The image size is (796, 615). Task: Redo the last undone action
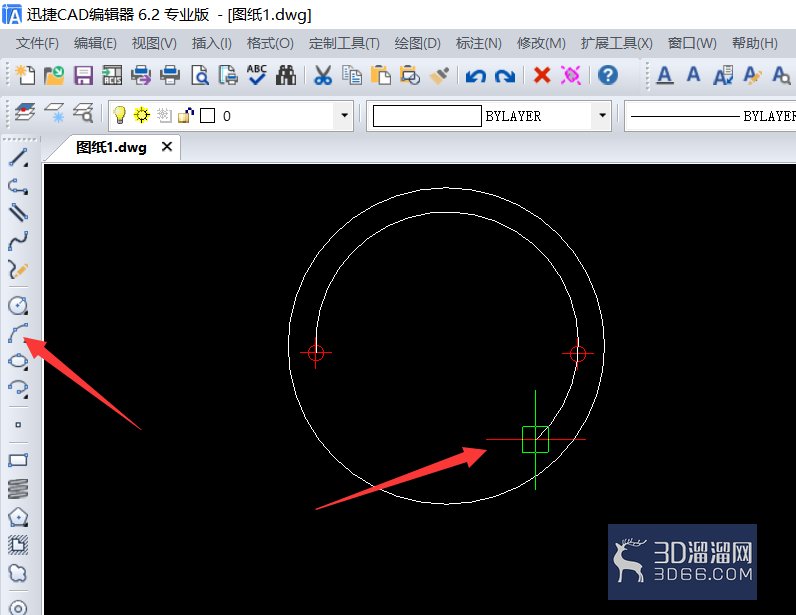(x=505, y=76)
